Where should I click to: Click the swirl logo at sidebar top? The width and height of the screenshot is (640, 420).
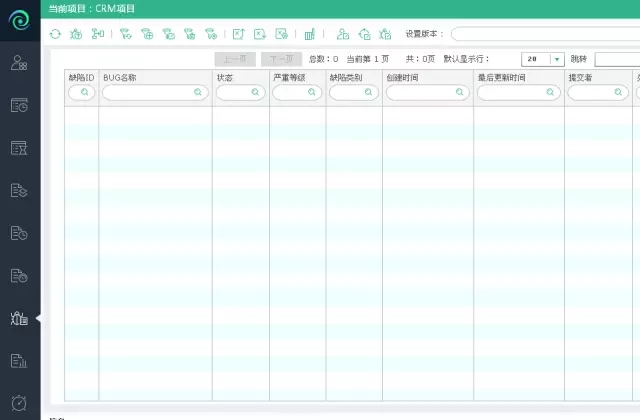pos(19,20)
